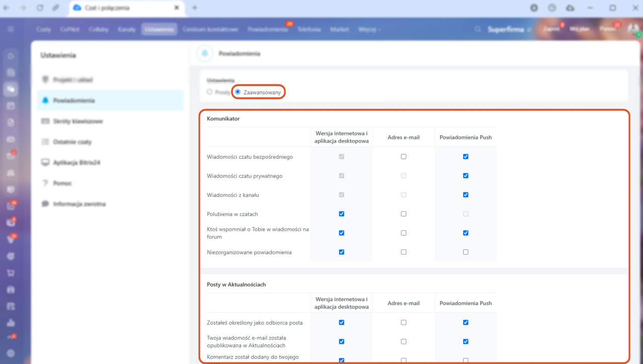The width and height of the screenshot is (643, 364).
Task: Select the Prosty radio button
Action: coord(209,92)
